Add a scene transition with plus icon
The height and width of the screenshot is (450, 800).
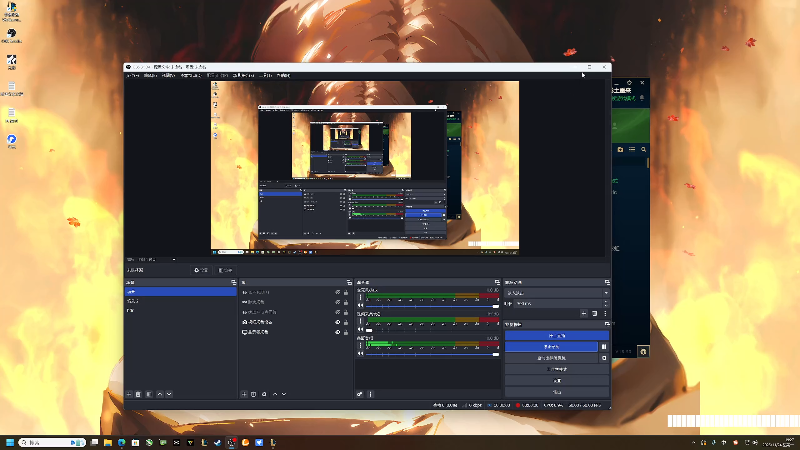click(584, 314)
